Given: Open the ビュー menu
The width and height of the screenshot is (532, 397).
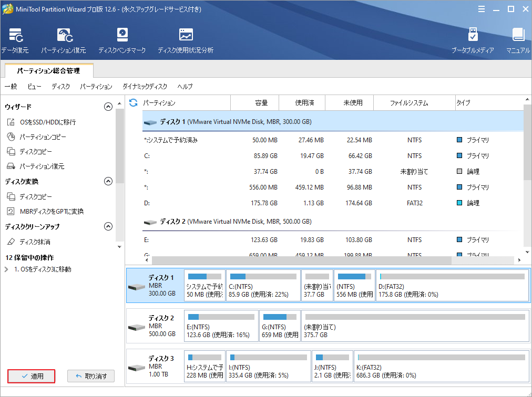Looking at the screenshot, I should click(x=34, y=87).
